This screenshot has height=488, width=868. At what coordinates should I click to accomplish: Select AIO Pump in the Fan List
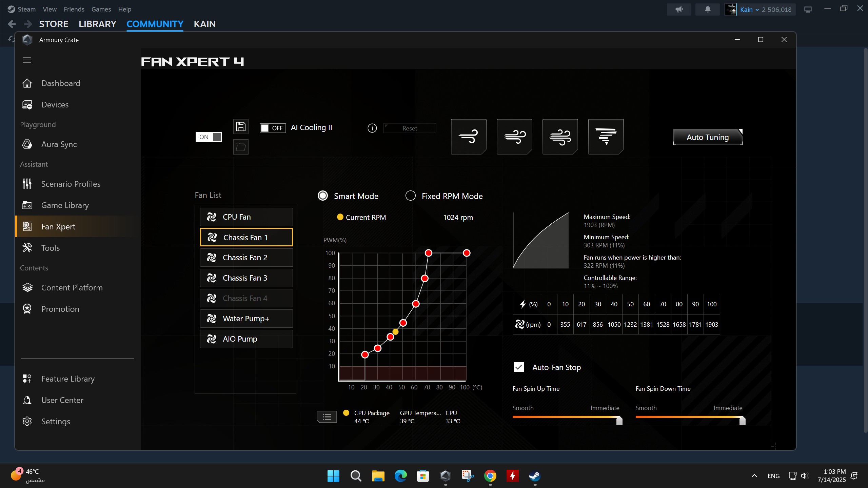246,339
